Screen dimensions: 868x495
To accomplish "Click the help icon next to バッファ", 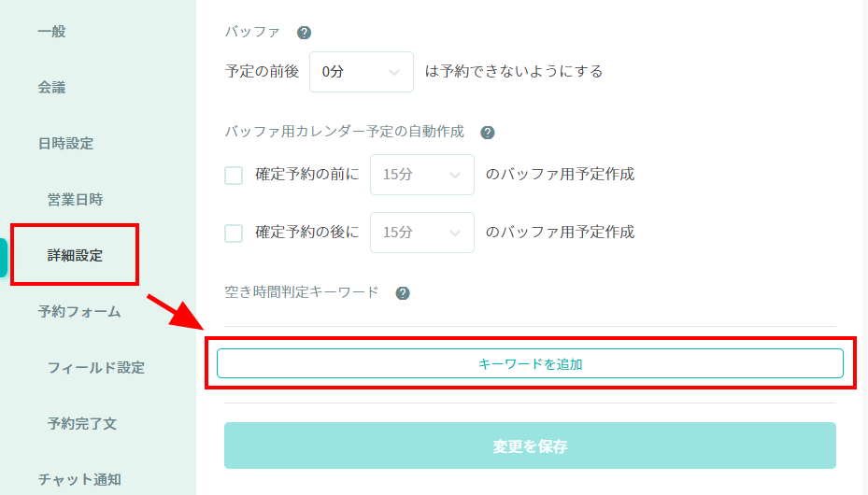I will [304, 33].
